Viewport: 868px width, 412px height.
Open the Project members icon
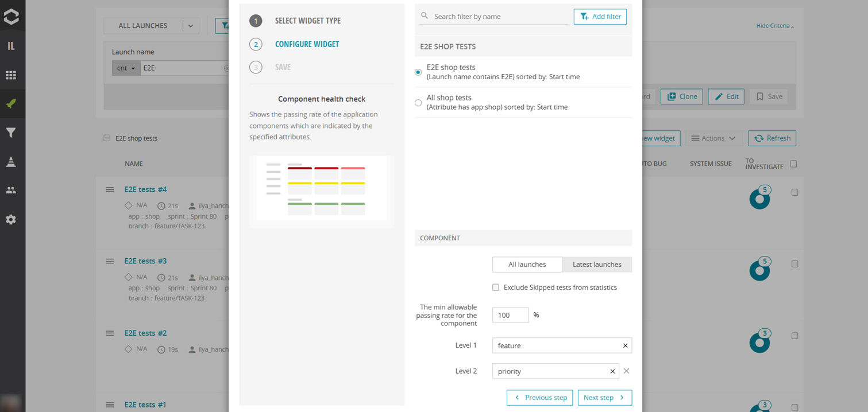(11, 191)
